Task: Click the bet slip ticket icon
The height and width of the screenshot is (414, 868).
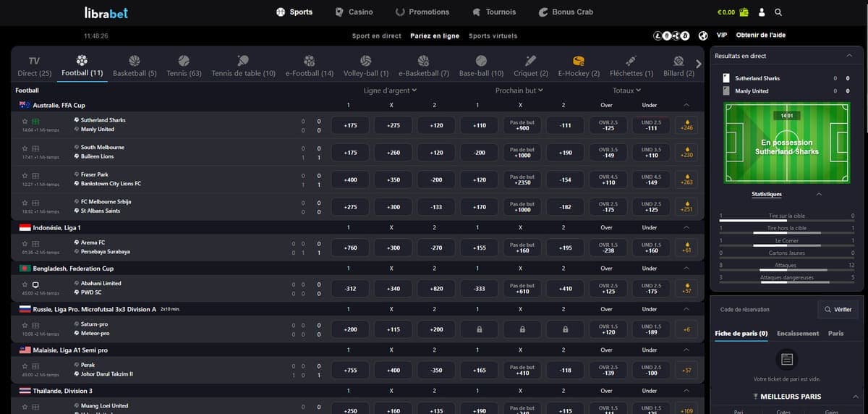Action: [787, 359]
